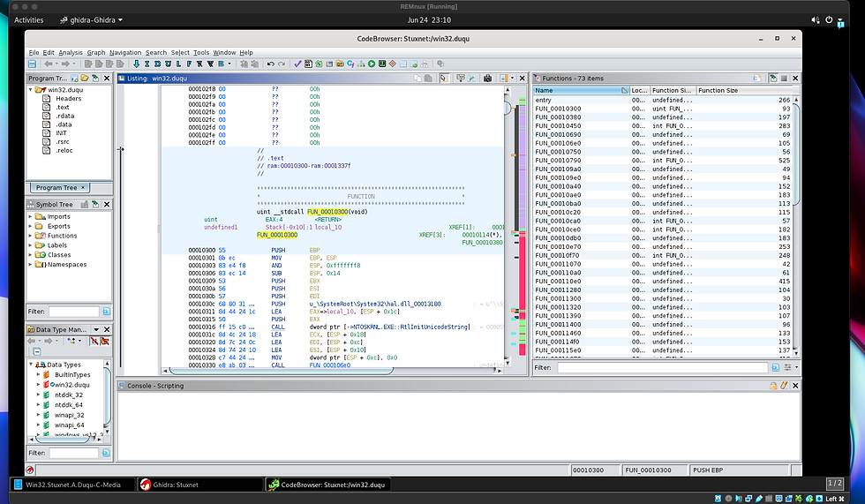Click the Save icon in the toolbar

pyautogui.click(x=33, y=64)
